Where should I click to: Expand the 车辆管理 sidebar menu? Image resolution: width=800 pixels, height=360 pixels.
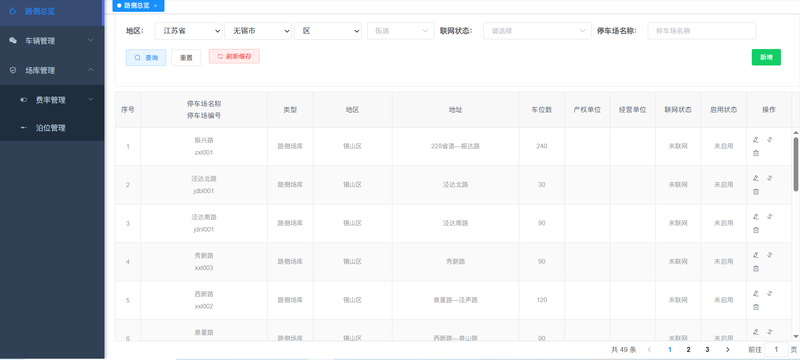pyautogui.click(x=52, y=41)
